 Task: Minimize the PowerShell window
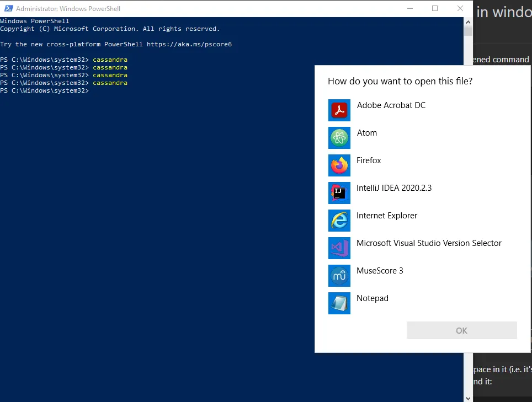click(x=410, y=8)
